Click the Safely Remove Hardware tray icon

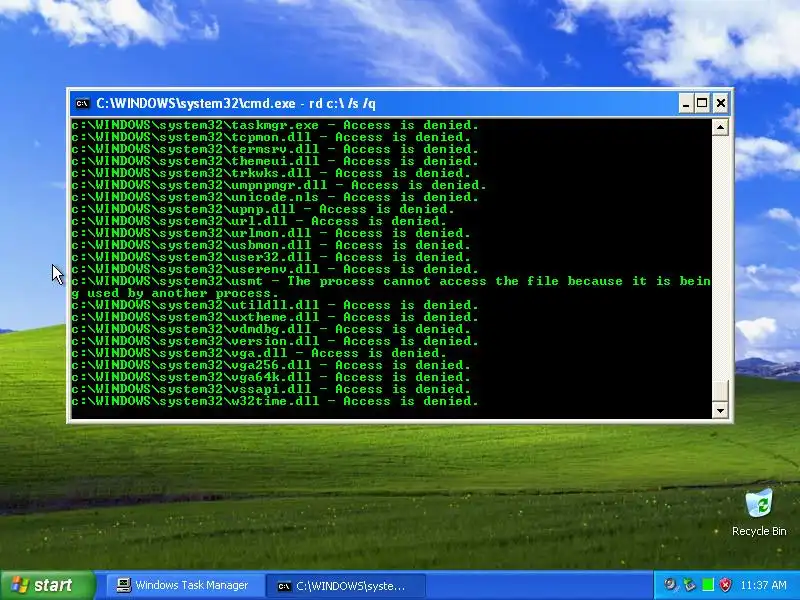click(x=689, y=585)
